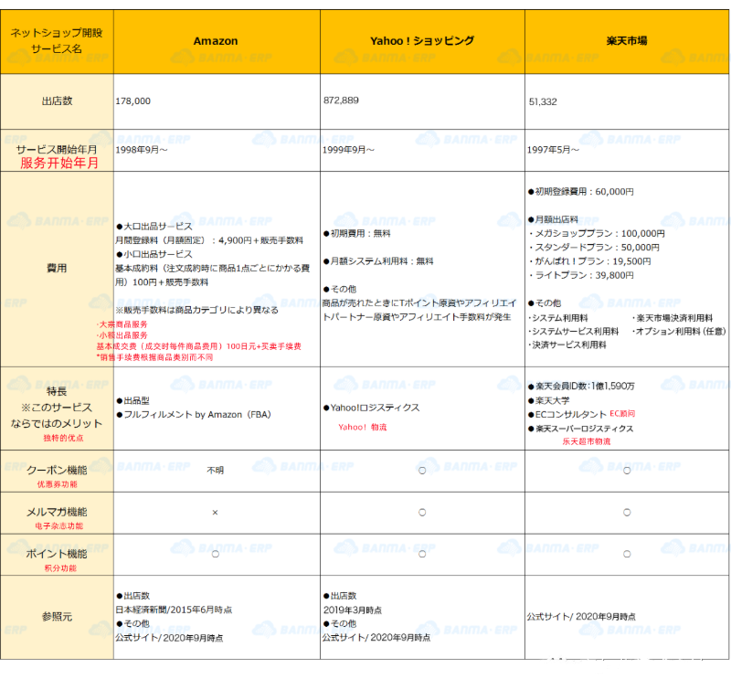
Task: Click Rakuten circle mark in ポイント機能 row
Action: [627, 554]
